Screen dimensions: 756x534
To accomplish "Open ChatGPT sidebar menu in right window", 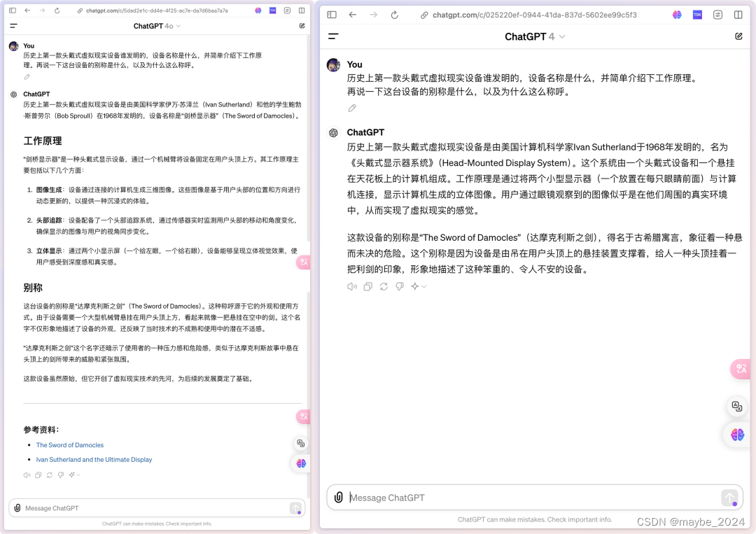I will click(333, 36).
